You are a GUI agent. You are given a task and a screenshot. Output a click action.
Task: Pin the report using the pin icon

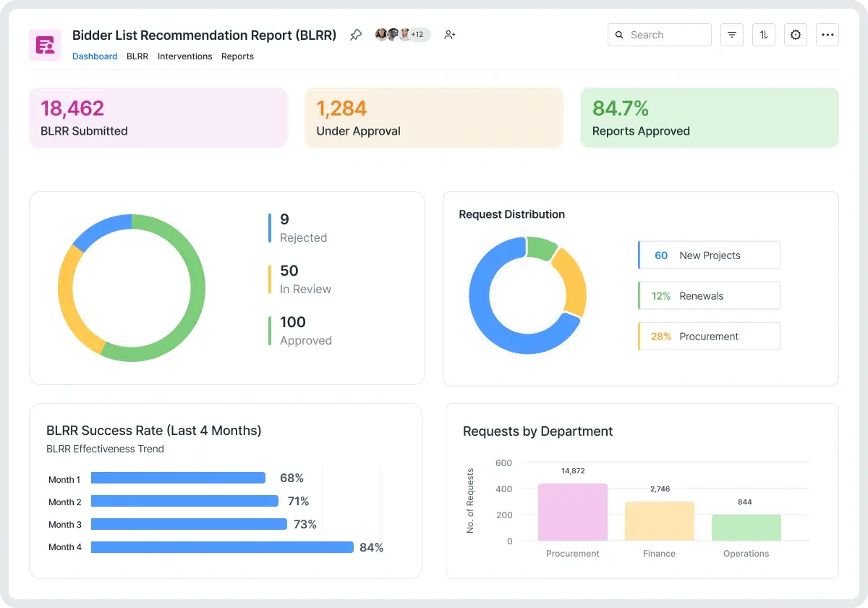pos(355,35)
